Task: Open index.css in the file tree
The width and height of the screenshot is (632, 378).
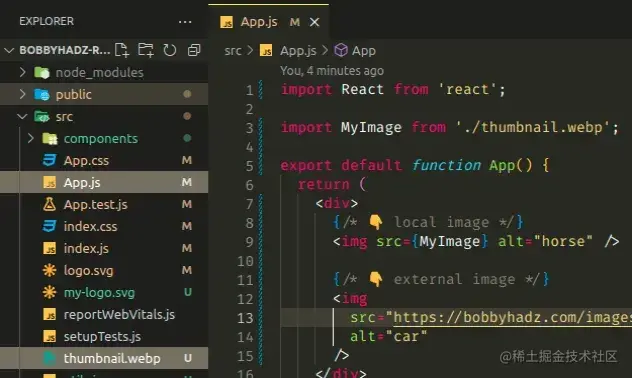Action: pos(104,226)
